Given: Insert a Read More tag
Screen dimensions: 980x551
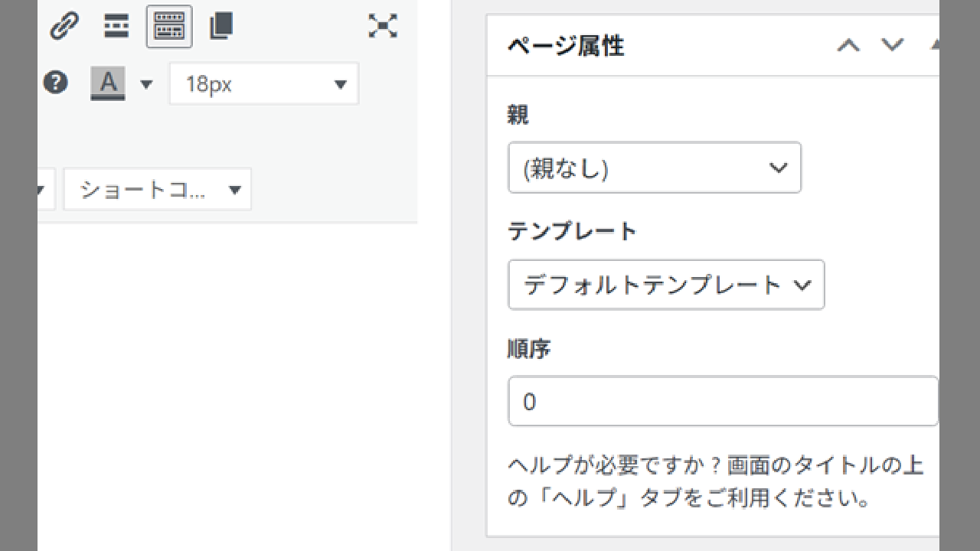Looking at the screenshot, I should [116, 27].
